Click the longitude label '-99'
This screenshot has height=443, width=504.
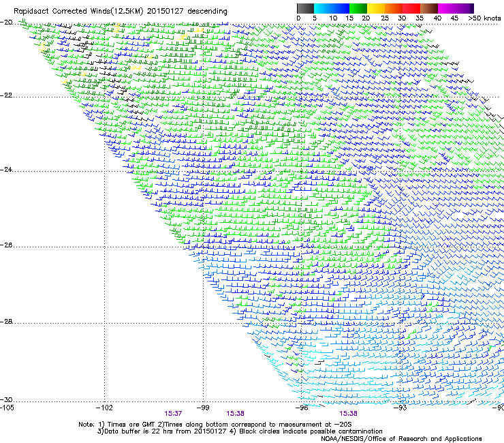tap(203, 408)
